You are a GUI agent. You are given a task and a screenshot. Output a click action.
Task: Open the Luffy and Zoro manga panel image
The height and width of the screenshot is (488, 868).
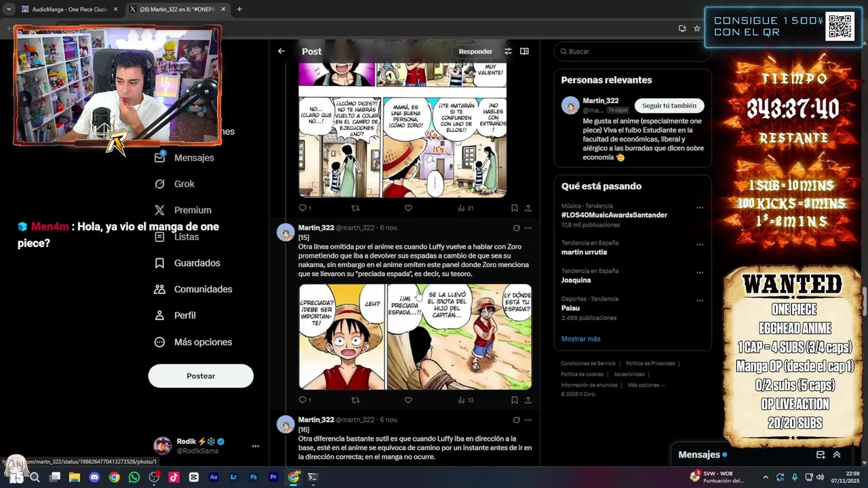click(415, 337)
